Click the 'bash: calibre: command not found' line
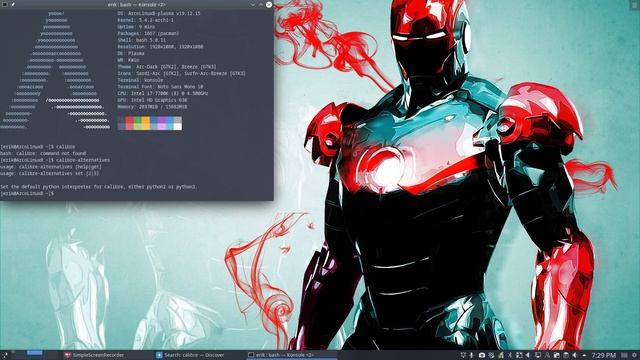Image resolution: width=640 pixels, height=360 pixels. (x=43, y=153)
